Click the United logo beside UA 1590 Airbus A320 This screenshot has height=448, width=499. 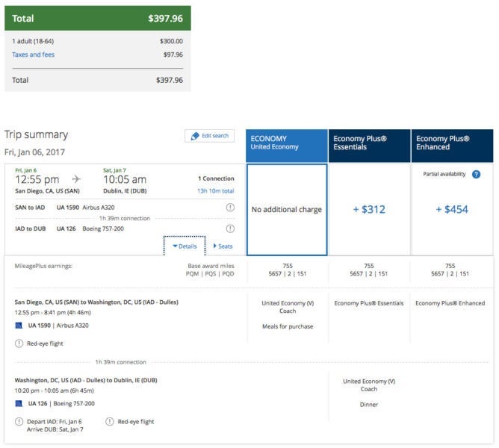pos(19,326)
